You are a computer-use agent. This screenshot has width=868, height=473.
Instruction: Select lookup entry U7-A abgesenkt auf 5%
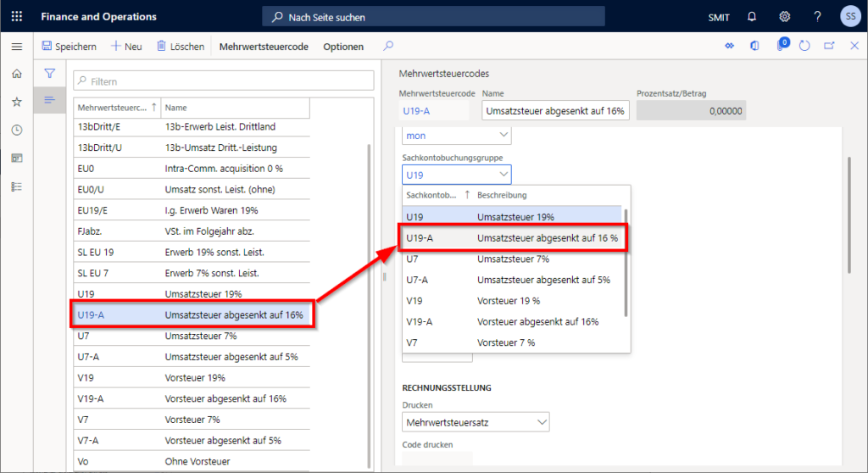tap(513, 280)
